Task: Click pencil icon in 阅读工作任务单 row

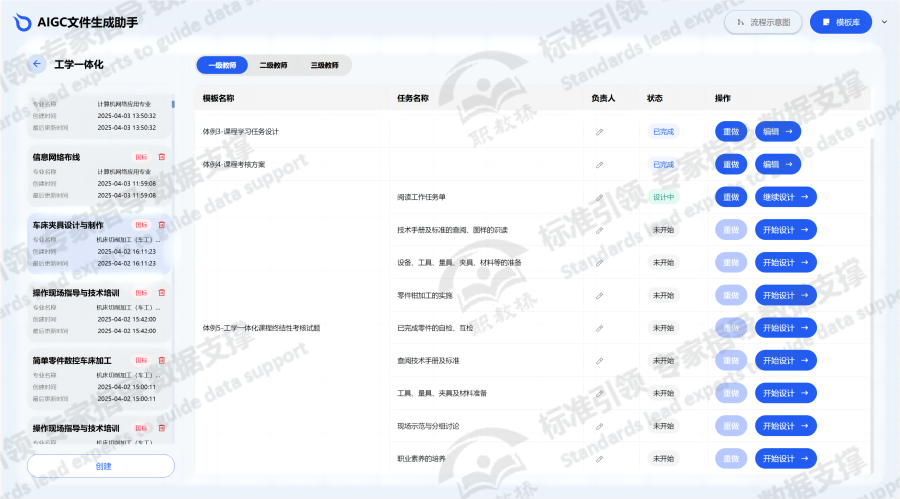Action: (600, 198)
